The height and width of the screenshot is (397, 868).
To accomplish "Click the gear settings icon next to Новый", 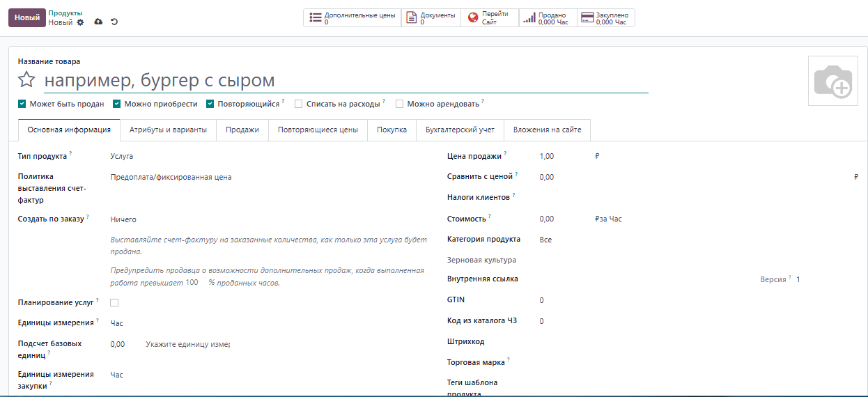I will point(80,22).
